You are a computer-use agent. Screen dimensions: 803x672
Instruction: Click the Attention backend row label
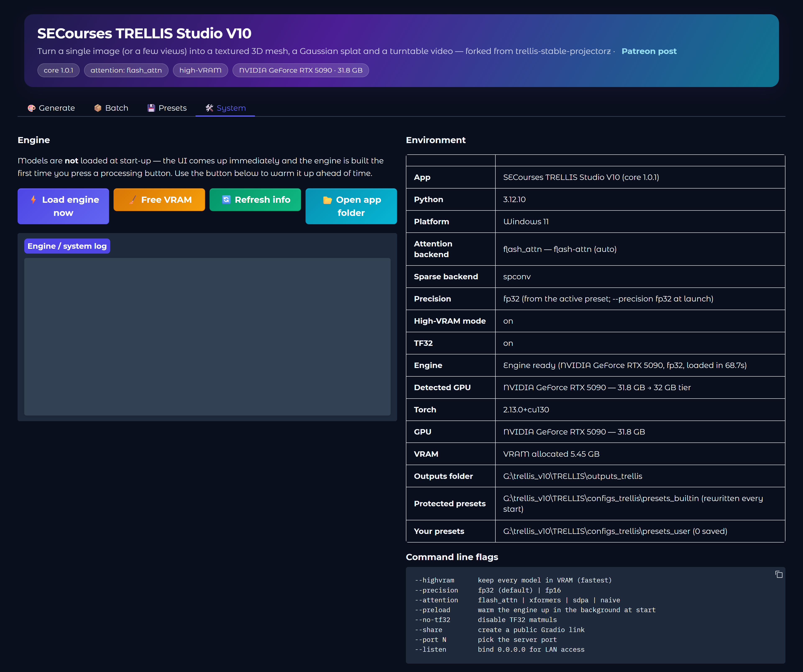[433, 249]
